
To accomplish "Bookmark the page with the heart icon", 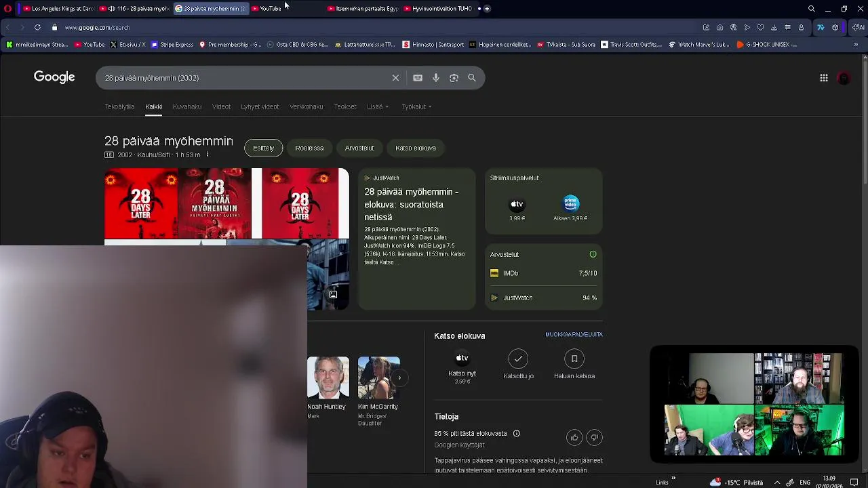I will point(760,28).
